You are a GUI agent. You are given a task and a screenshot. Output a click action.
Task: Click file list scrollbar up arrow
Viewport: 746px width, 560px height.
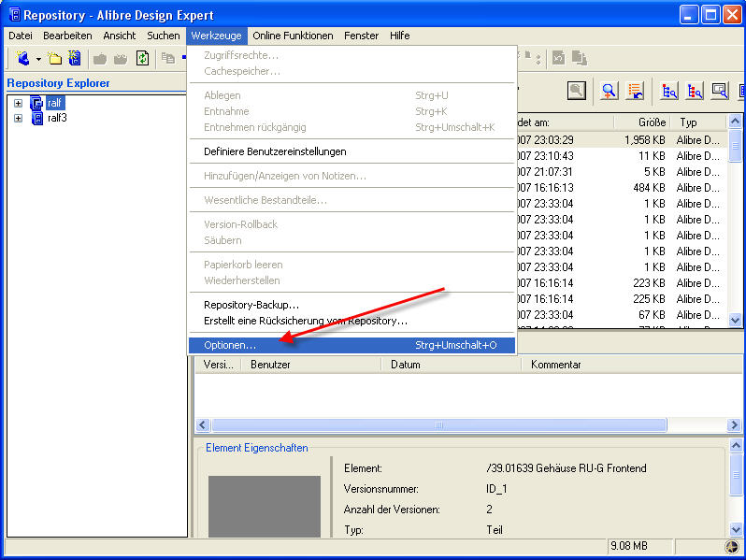pos(735,122)
